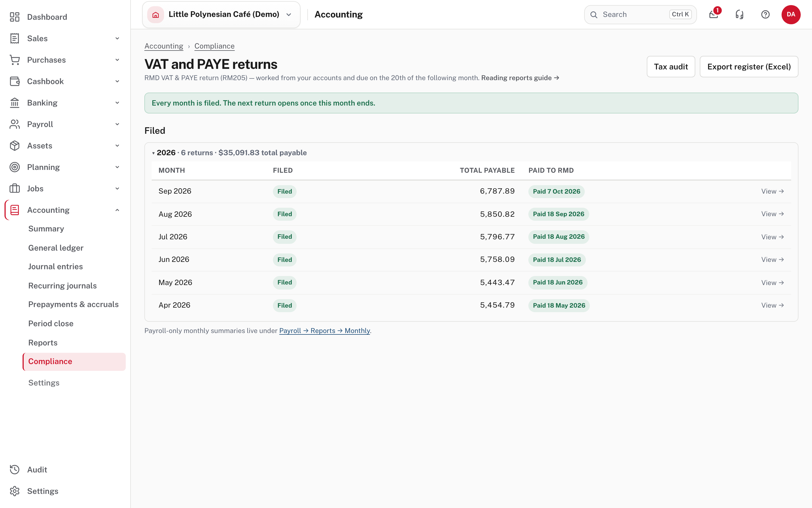
Task: Expand the Cashbook menu chevron
Action: pyautogui.click(x=118, y=81)
